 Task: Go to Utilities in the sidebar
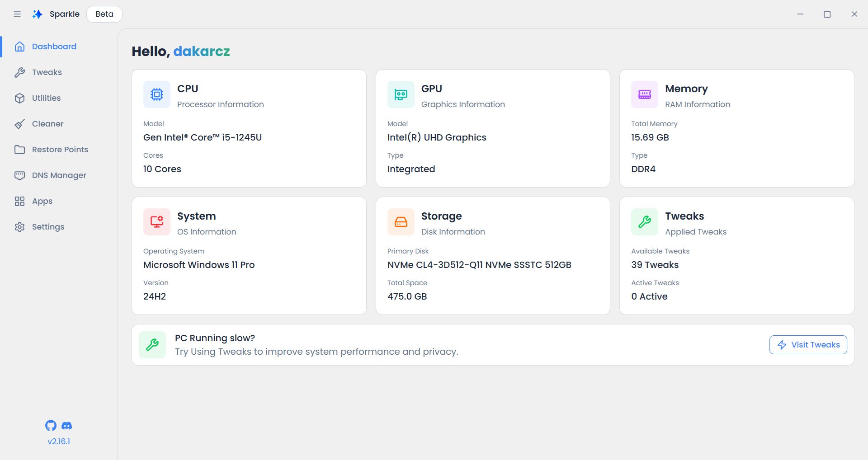[x=46, y=98]
